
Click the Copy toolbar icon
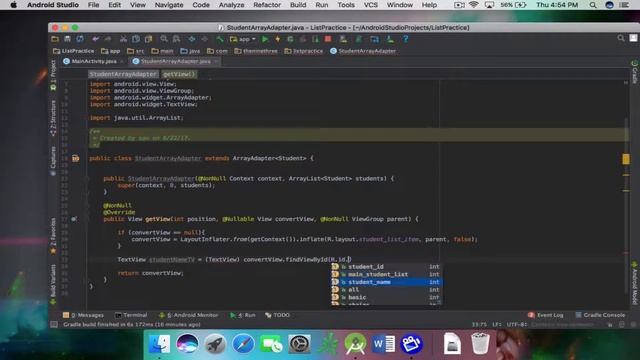tap(136, 39)
